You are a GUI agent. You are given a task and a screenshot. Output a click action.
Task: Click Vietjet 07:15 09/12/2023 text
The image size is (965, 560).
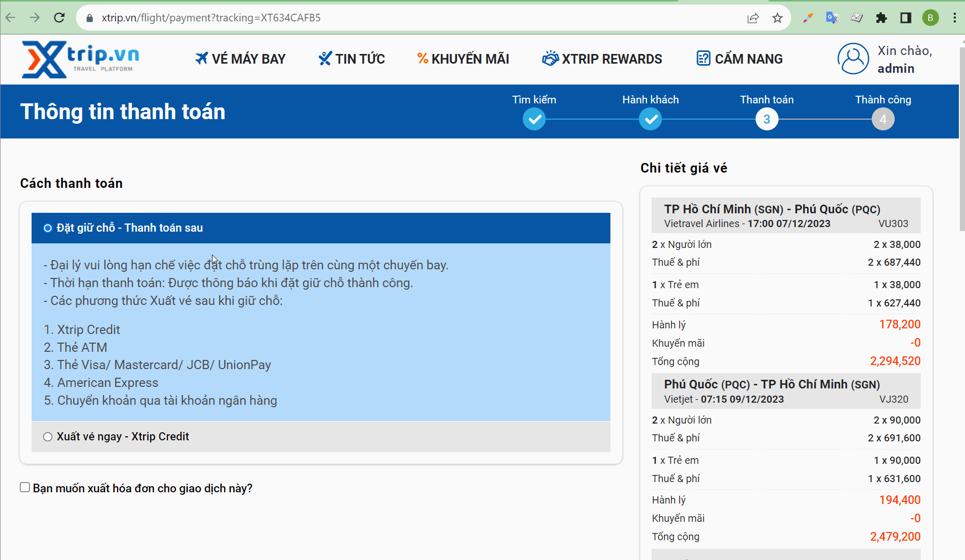click(724, 399)
